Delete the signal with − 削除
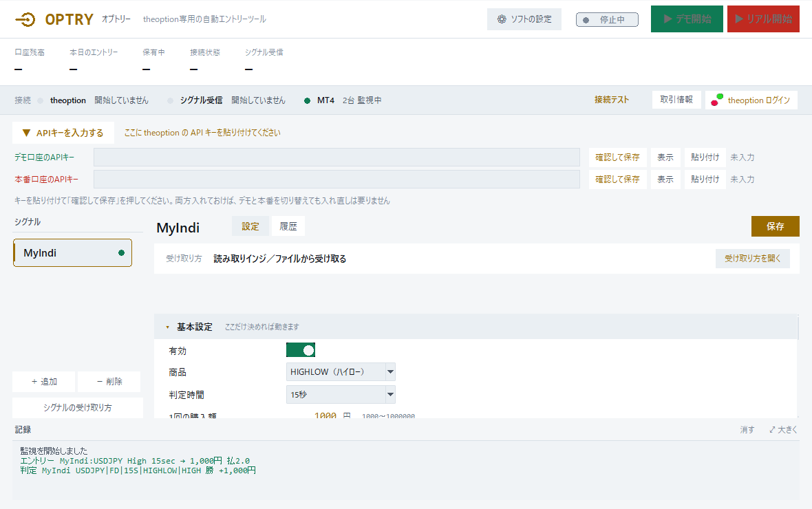Screen dimensions: 812x509 click(x=109, y=382)
